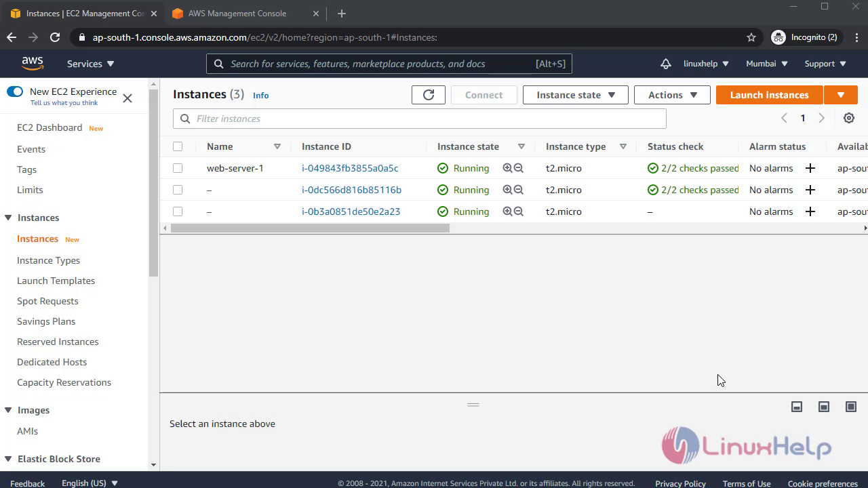This screenshot has width=868, height=488.
Task: Zoom out filter on web-server-1 state
Action: coord(519,168)
